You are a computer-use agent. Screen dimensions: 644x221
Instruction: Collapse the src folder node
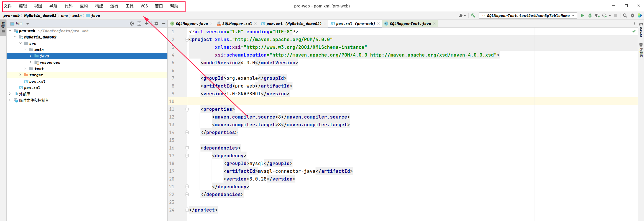coord(20,43)
